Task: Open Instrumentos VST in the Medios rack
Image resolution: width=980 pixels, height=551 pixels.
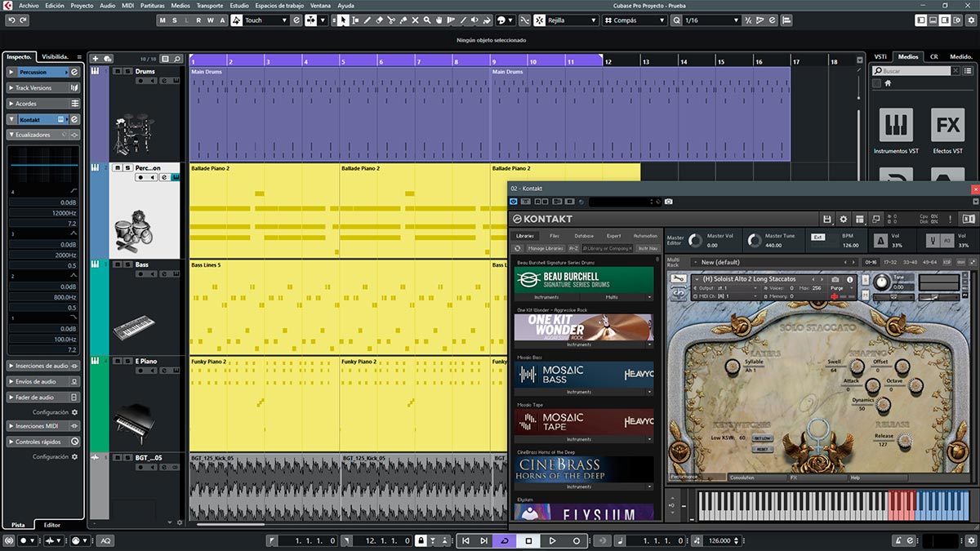Action: 896,131
